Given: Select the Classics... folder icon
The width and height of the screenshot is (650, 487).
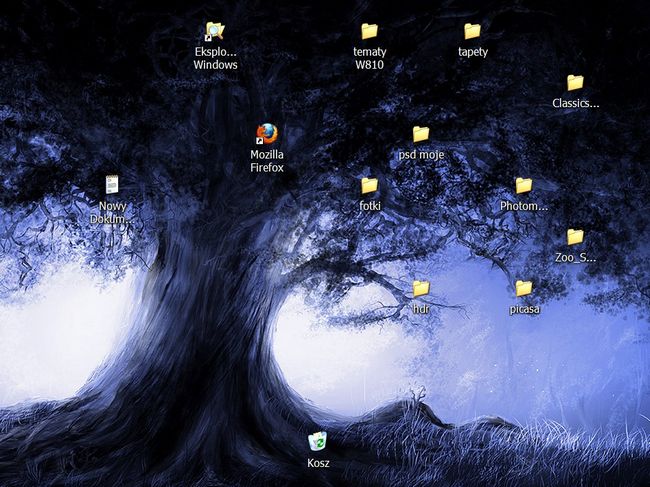Looking at the screenshot, I should (575, 83).
